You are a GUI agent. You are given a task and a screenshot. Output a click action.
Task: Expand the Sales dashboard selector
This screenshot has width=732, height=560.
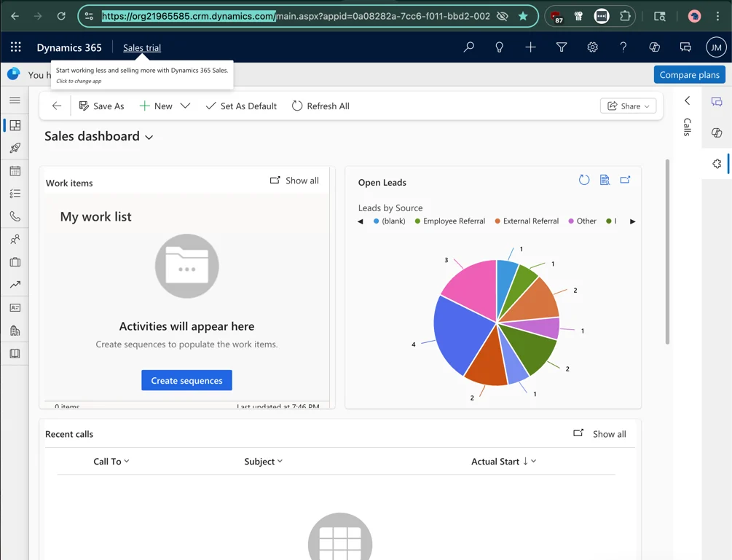tap(149, 136)
